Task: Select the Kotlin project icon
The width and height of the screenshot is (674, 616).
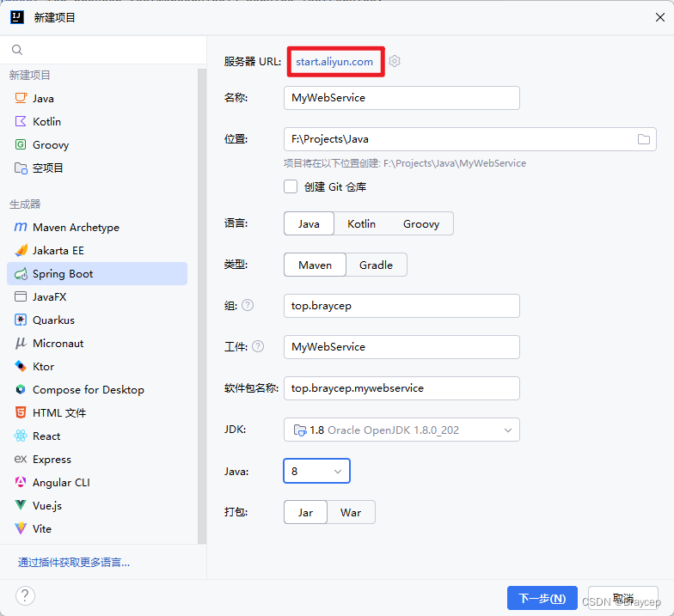Action: [x=21, y=121]
